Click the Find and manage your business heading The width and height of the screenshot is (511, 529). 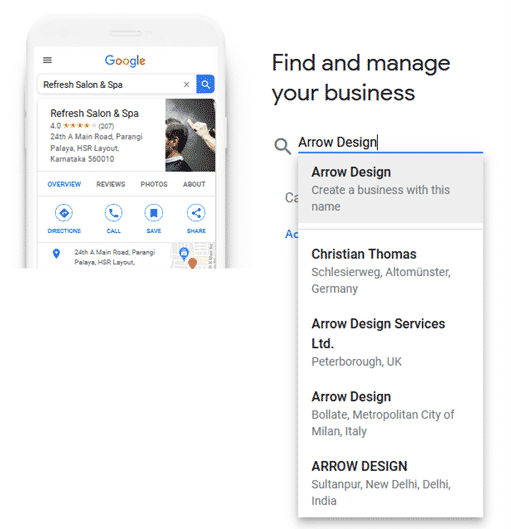(x=361, y=78)
